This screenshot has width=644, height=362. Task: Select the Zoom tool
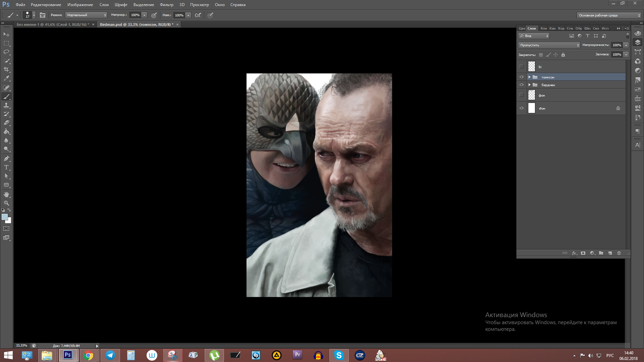coord(6,203)
